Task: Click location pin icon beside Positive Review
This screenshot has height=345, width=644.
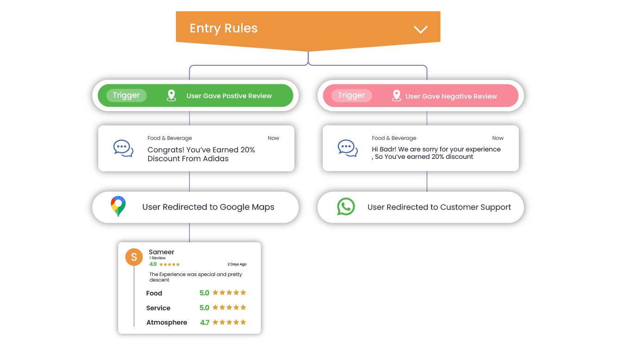Action: [x=171, y=95]
